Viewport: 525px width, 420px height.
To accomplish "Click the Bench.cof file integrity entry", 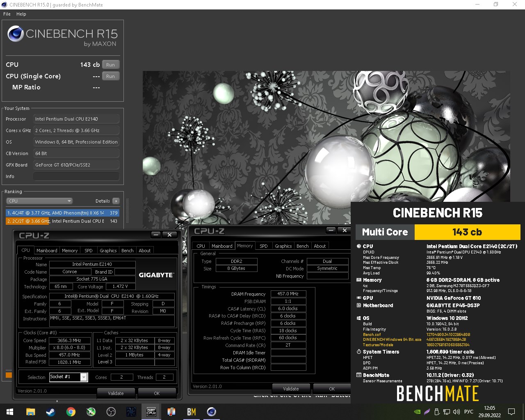I will [372, 335].
